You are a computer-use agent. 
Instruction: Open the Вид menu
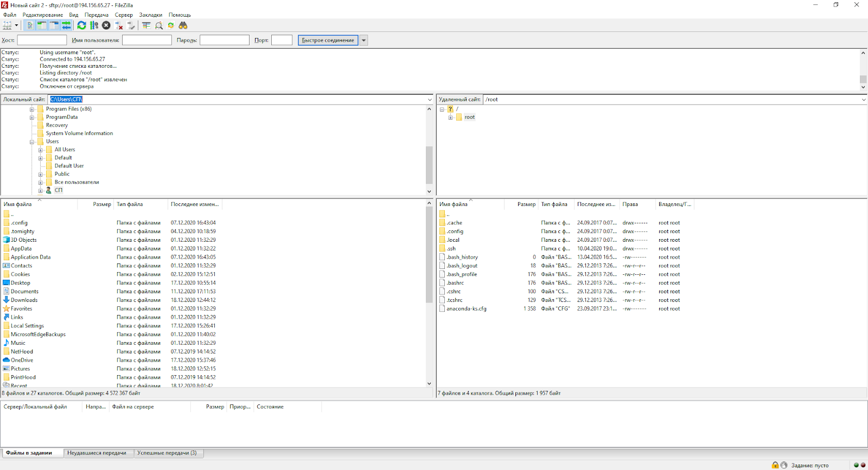74,15
